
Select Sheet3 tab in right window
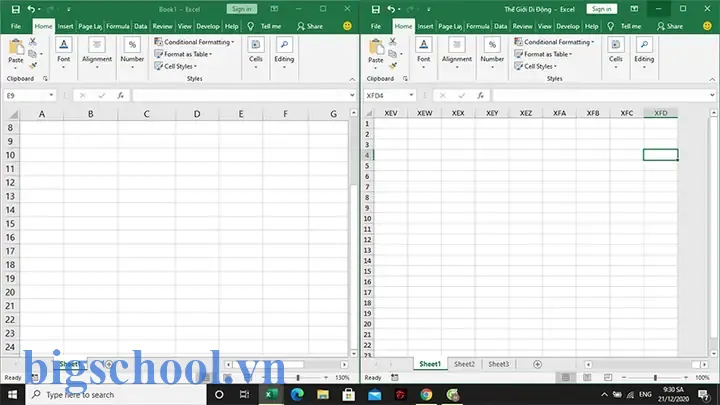coord(498,364)
